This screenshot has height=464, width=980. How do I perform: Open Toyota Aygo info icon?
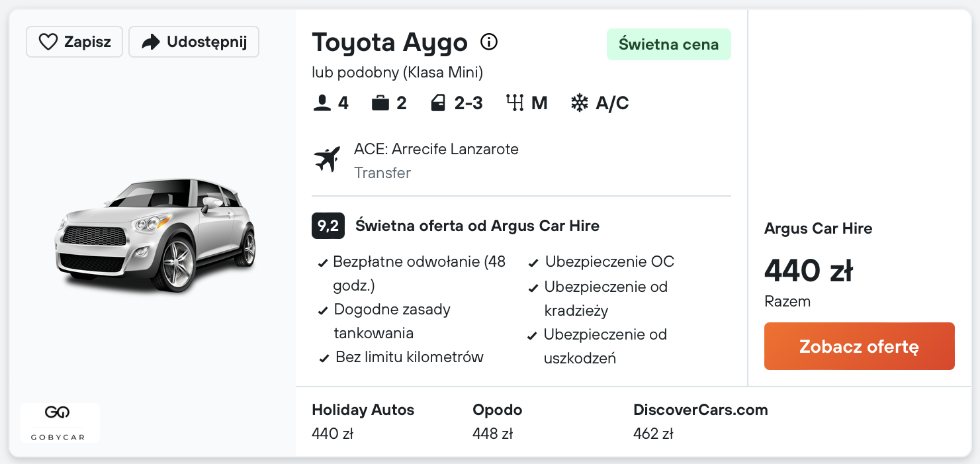coord(488,42)
